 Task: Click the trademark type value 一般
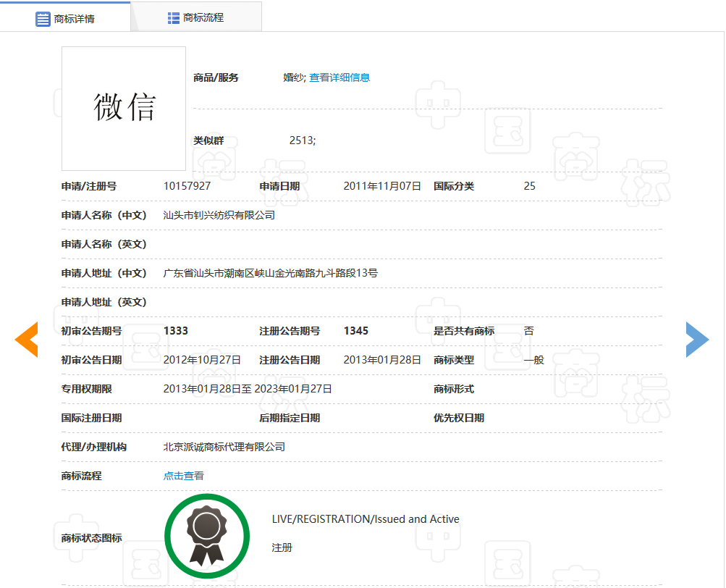(534, 360)
